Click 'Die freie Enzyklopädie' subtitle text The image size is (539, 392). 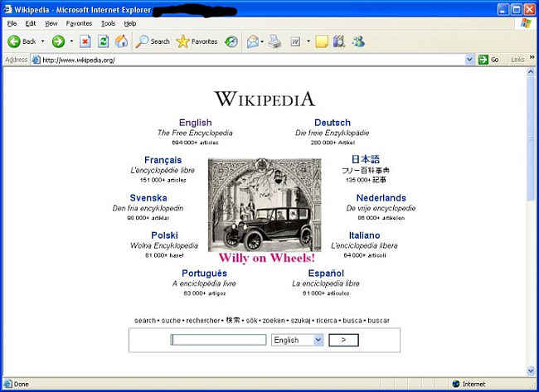pos(332,133)
